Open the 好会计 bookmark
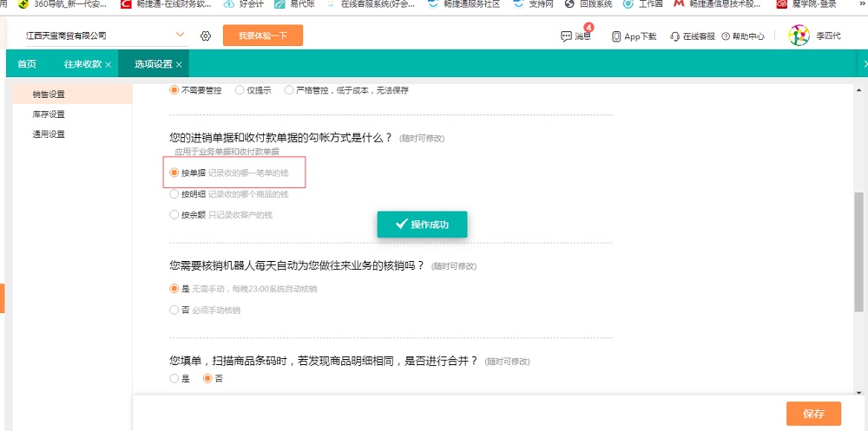Viewport: 868px width, 431px height. click(243, 3)
